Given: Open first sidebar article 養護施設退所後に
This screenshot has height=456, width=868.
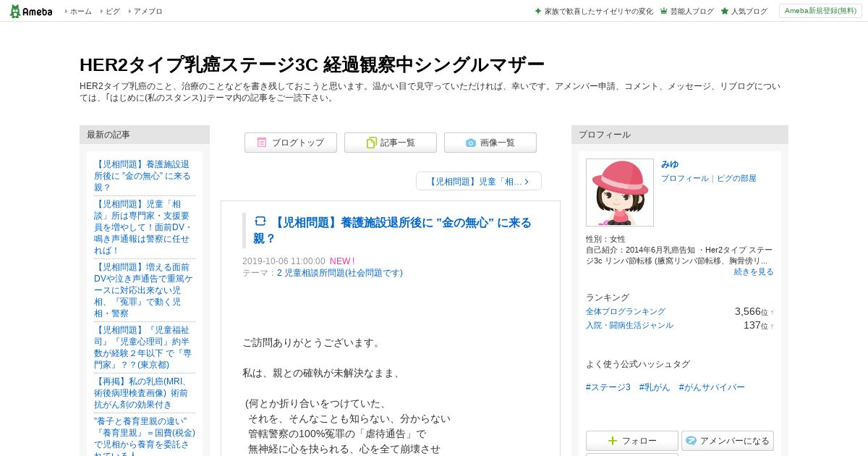Looking at the screenshot, I should coord(143,176).
